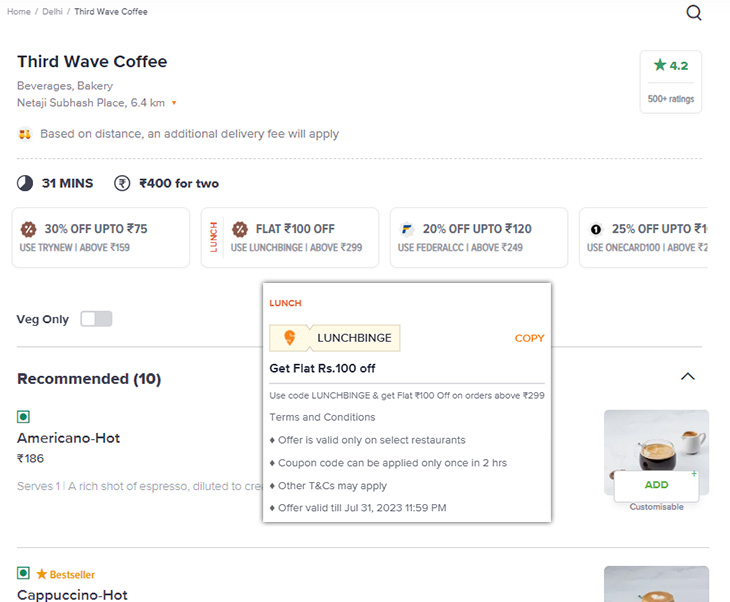Click the green star rating icon
This screenshot has height=602, width=730.
[x=659, y=65]
